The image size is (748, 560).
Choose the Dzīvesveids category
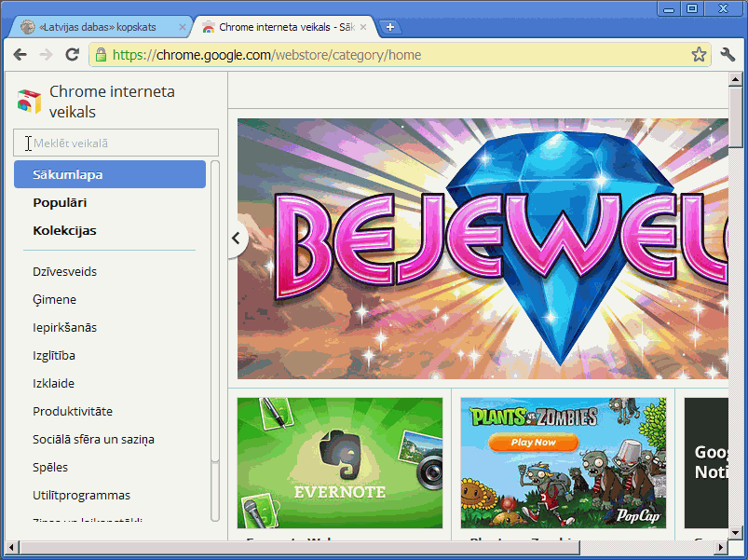(64, 271)
